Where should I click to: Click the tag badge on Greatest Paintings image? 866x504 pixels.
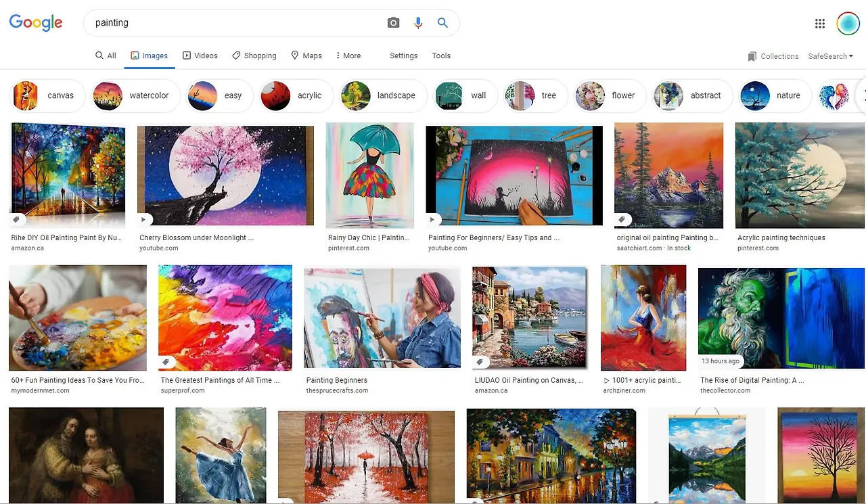tap(166, 363)
